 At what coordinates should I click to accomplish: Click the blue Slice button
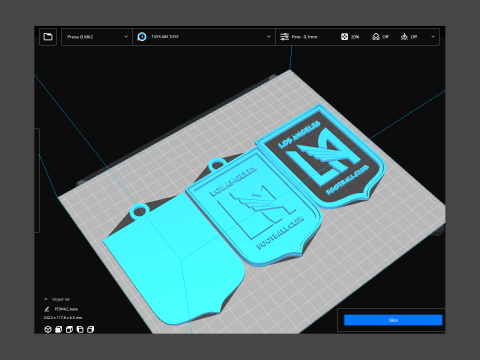[x=393, y=320]
